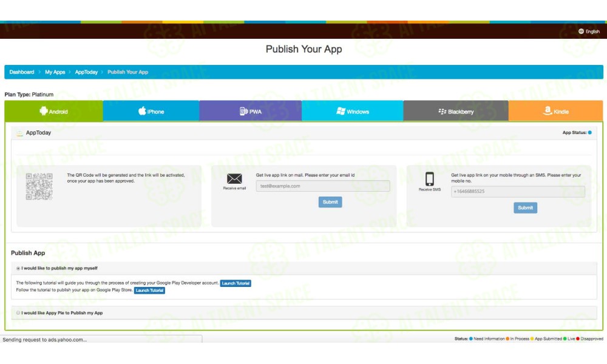Click the Receive SMS phone icon

[x=429, y=179]
